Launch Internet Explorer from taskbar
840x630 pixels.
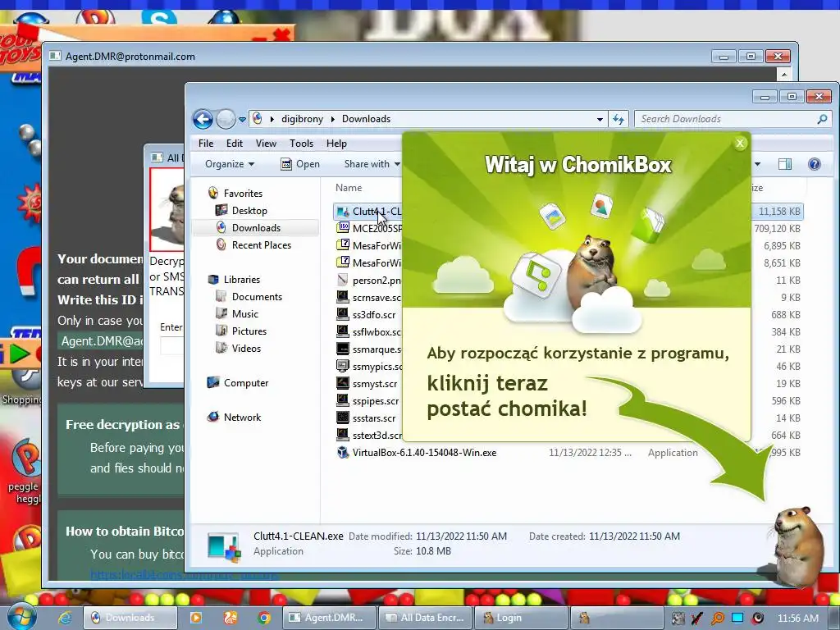[x=65, y=618]
